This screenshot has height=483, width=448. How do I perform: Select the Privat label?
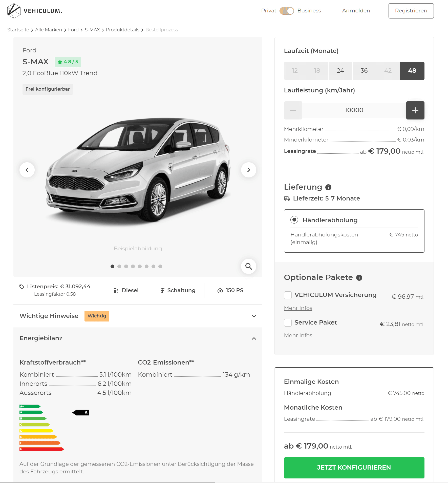coord(269,11)
